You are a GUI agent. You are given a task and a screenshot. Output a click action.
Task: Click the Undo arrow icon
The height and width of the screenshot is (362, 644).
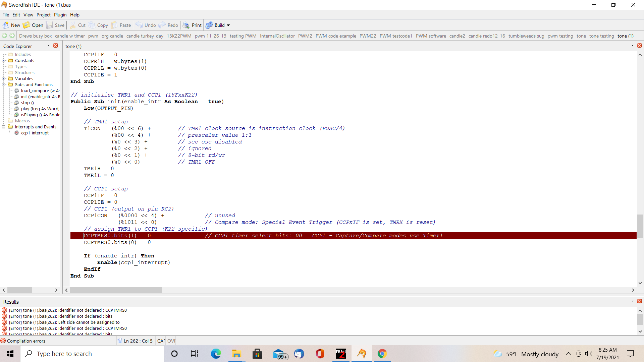coord(139,25)
